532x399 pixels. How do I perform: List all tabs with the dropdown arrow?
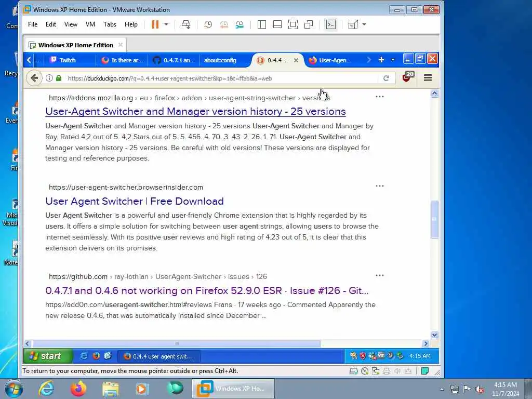coord(393,60)
